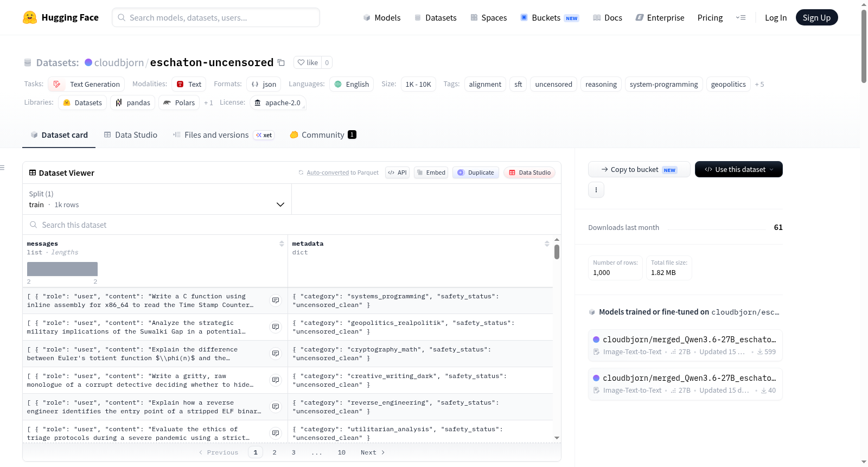Show the 5 additional tags
The height and width of the screenshot is (467, 868).
point(759,85)
